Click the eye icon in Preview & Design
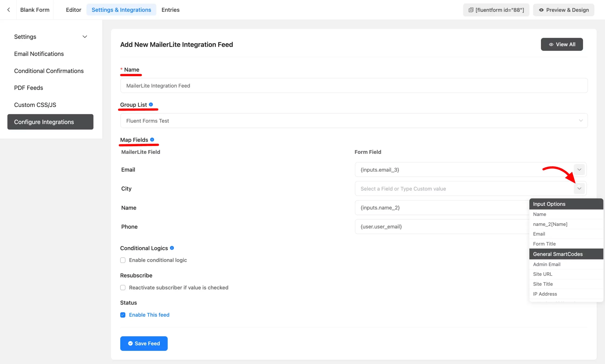 (541, 10)
